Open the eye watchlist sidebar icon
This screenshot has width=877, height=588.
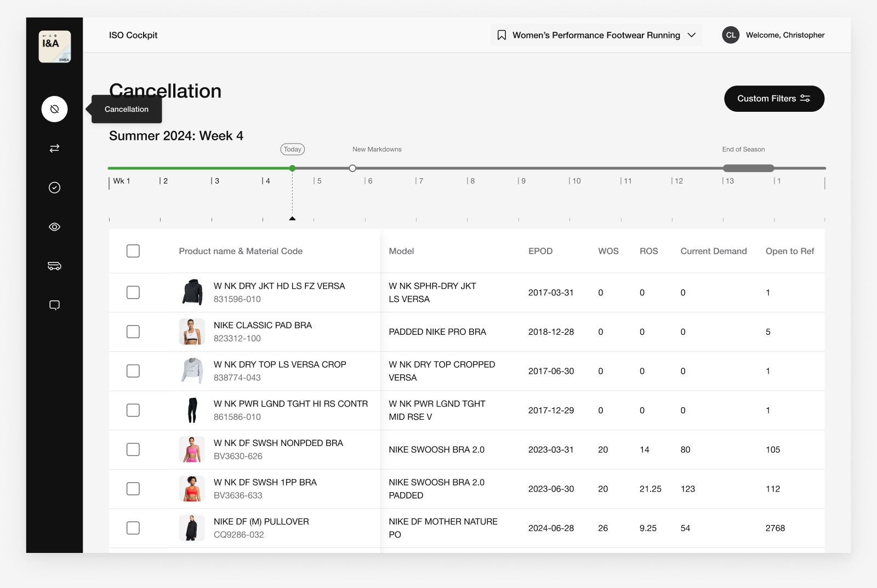(54, 227)
